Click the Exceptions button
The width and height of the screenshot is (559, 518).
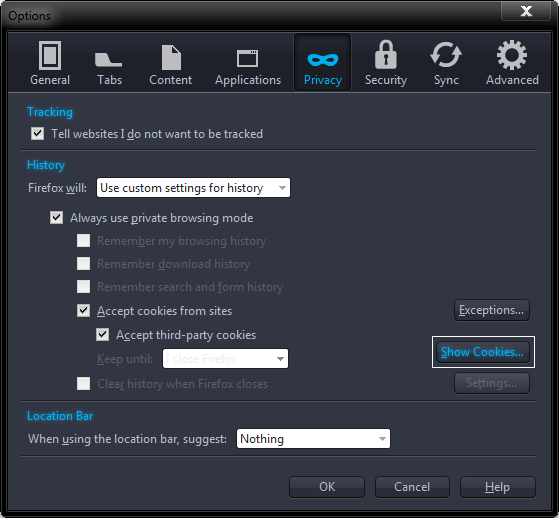click(x=492, y=310)
